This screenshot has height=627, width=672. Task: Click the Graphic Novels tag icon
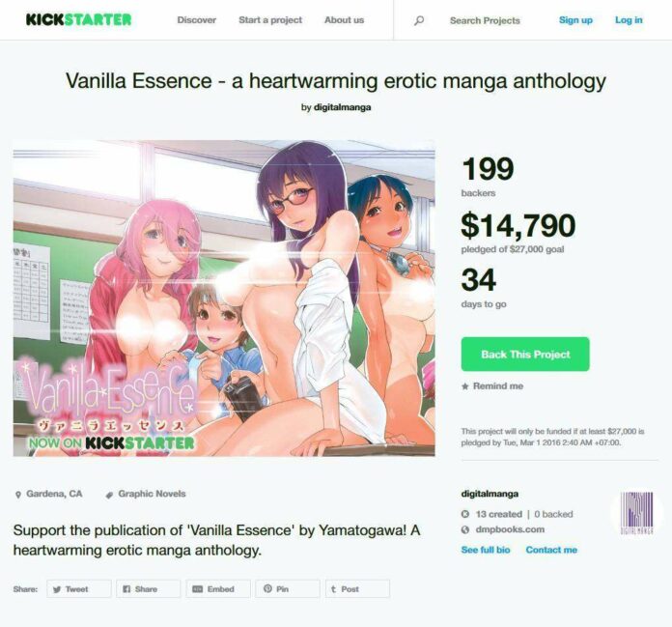click(x=109, y=495)
